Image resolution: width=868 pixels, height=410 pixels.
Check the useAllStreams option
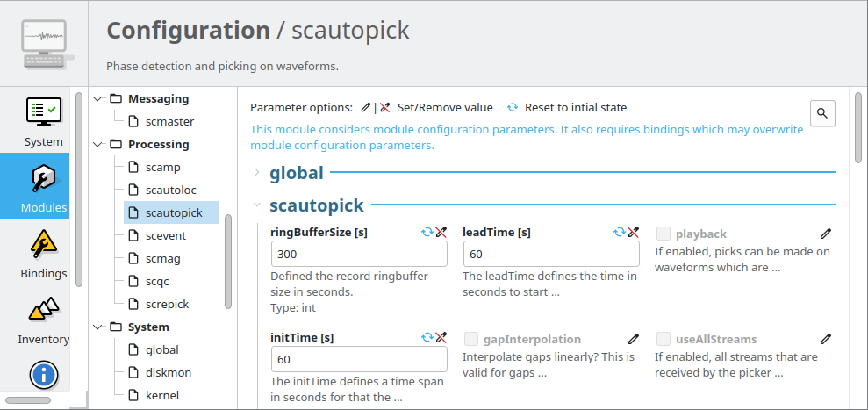[x=664, y=339]
